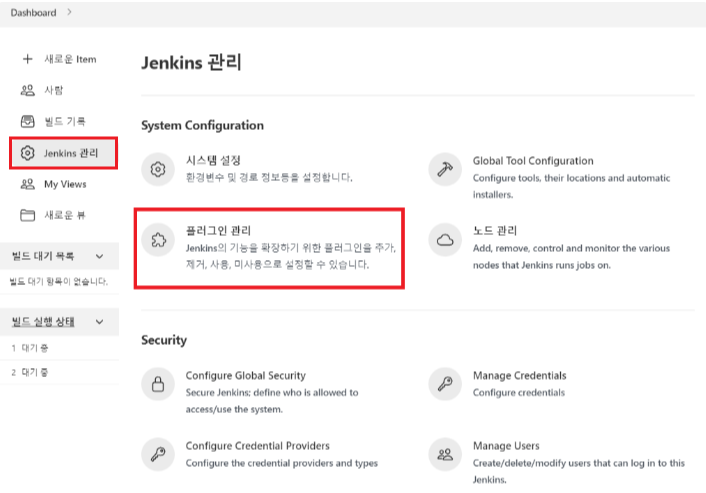Open the 플러그인 관리 link
The width and height of the screenshot is (706, 493).
[x=218, y=231]
